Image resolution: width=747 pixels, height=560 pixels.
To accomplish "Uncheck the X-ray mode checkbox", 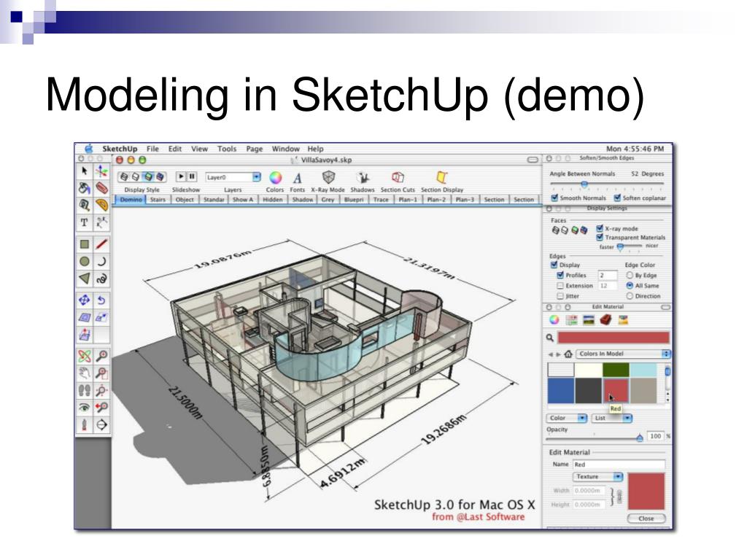I will (600, 228).
